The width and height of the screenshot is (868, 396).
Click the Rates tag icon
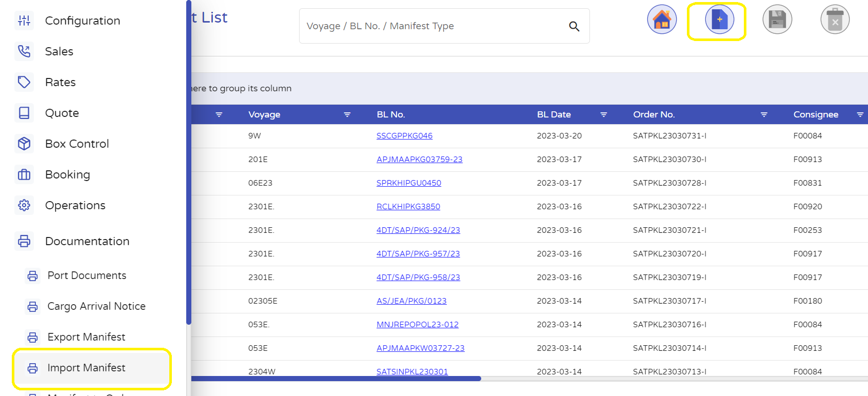coord(24,82)
